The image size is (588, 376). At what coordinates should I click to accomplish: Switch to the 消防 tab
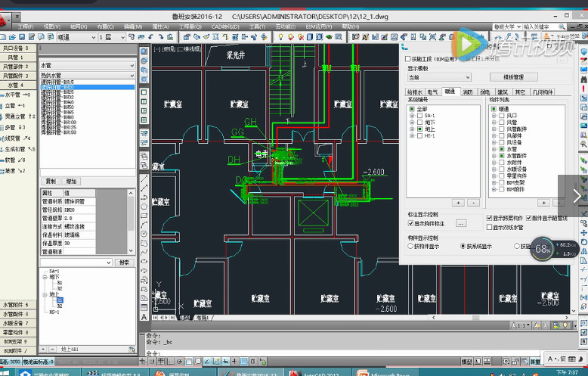(468, 92)
